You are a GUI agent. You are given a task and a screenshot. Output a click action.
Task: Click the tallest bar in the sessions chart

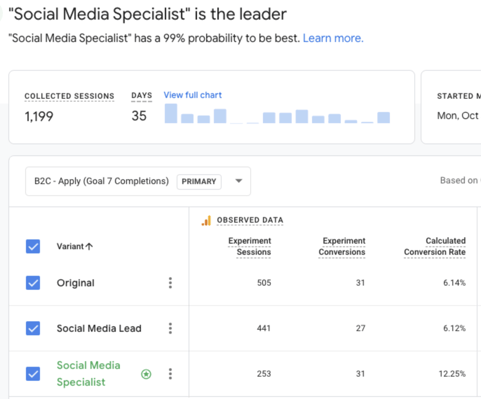(171, 113)
